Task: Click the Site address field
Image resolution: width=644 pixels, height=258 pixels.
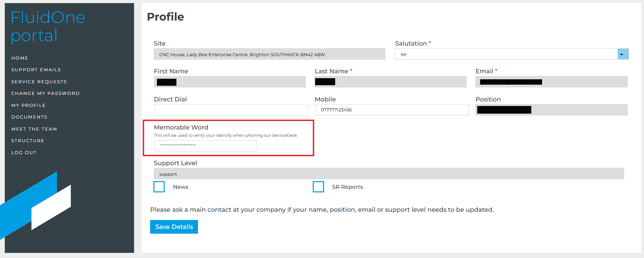Action: [270, 54]
